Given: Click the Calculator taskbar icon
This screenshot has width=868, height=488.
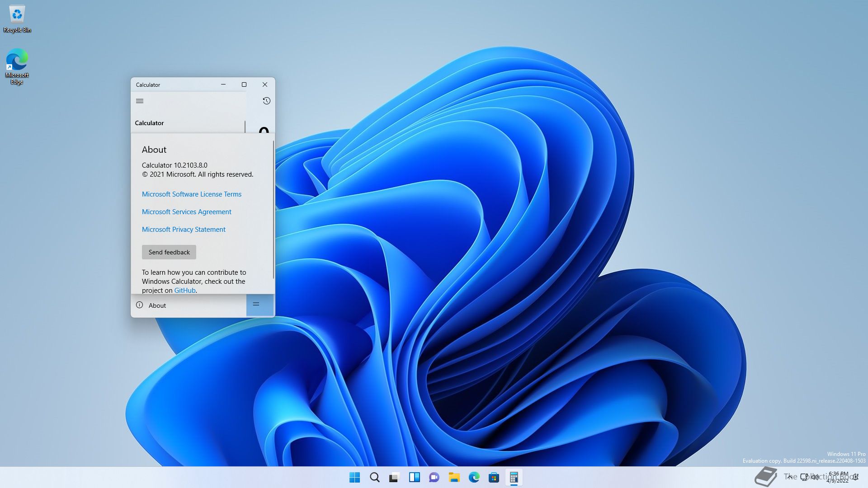Looking at the screenshot, I should [x=514, y=477].
